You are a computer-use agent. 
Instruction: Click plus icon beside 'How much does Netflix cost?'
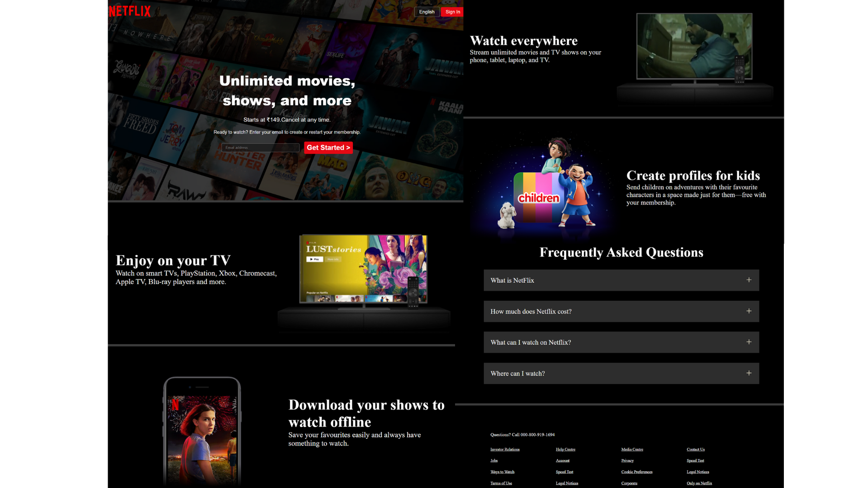[749, 311]
